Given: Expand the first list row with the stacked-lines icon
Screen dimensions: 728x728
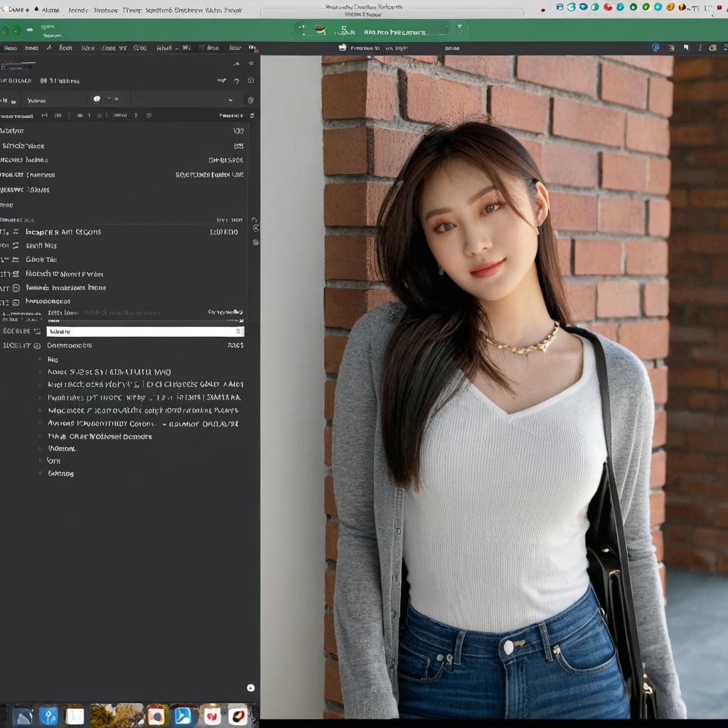Looking at the screenshot, I should click(16, 232).
